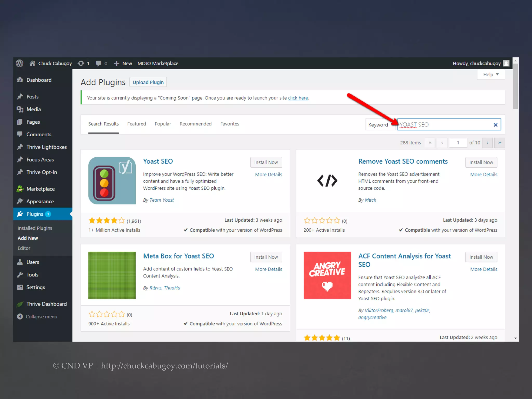Click the Plugins update count badge
The height and width of the screenshot is (399, 532).
pyautogui.click(x=48, y=214)
